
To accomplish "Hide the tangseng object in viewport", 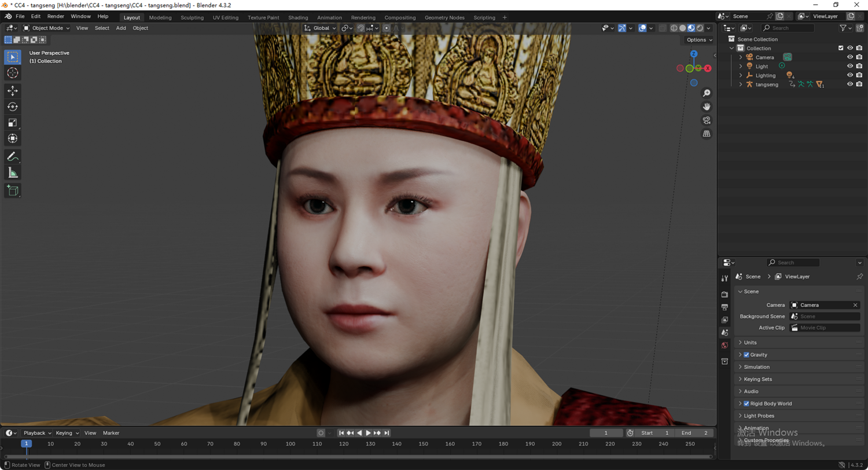I will pyautogui.click(x=850, y=84).
